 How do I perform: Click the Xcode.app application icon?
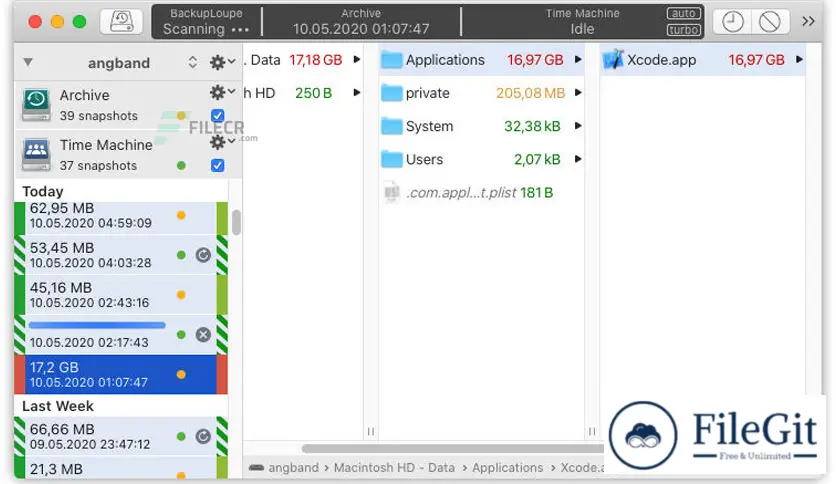613,60
